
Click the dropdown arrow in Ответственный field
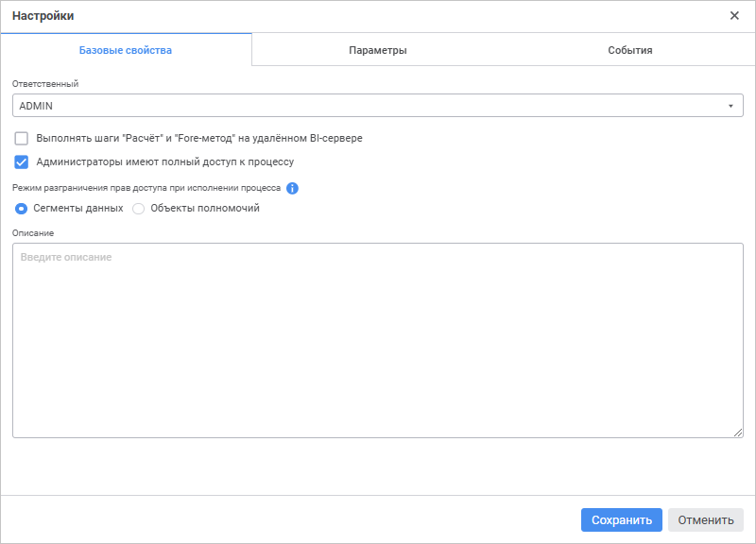point(730,106)
